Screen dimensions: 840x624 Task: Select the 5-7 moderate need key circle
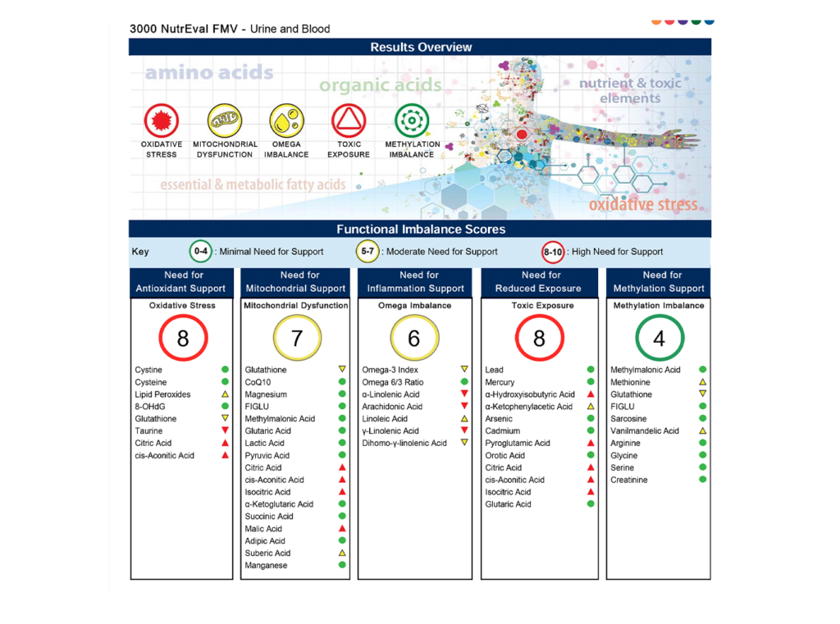click(367, 251)
